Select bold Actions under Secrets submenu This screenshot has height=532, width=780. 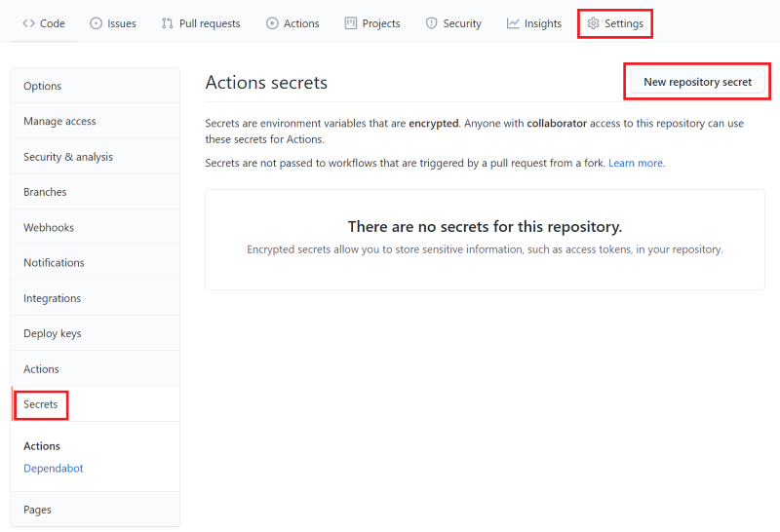point(42,446)
